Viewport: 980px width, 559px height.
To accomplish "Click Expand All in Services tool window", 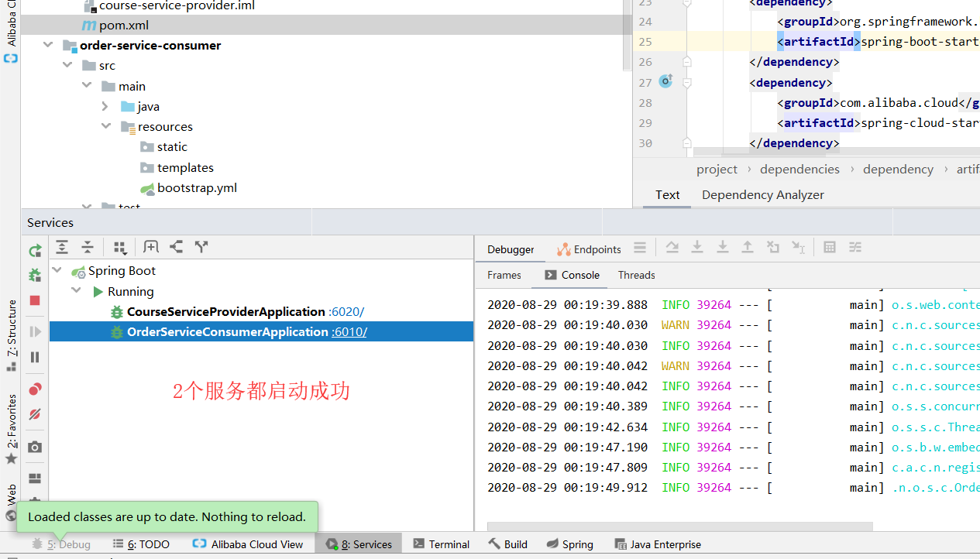I will tap(62, 246).
